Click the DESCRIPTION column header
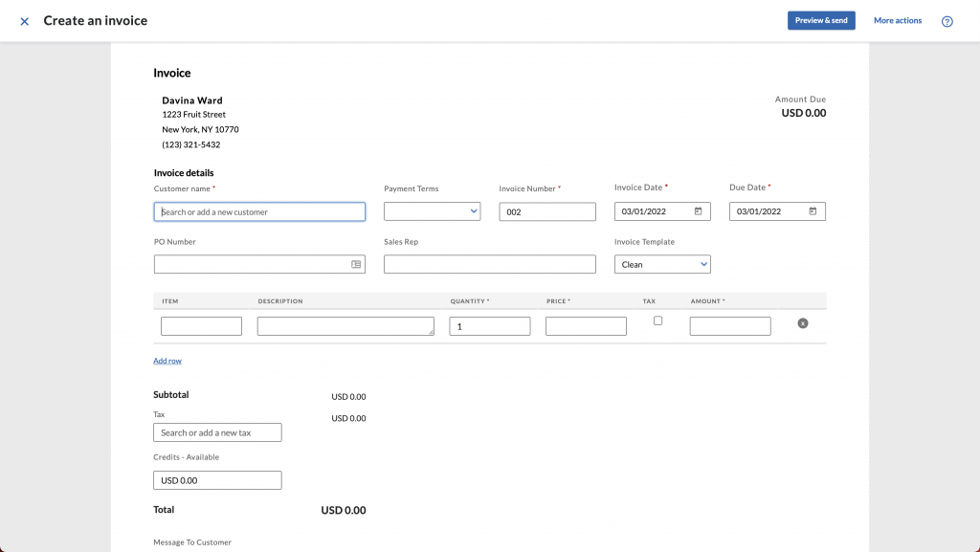Viewport: 980px width, 552px height. pyautogui.click(x=280, y=301)
